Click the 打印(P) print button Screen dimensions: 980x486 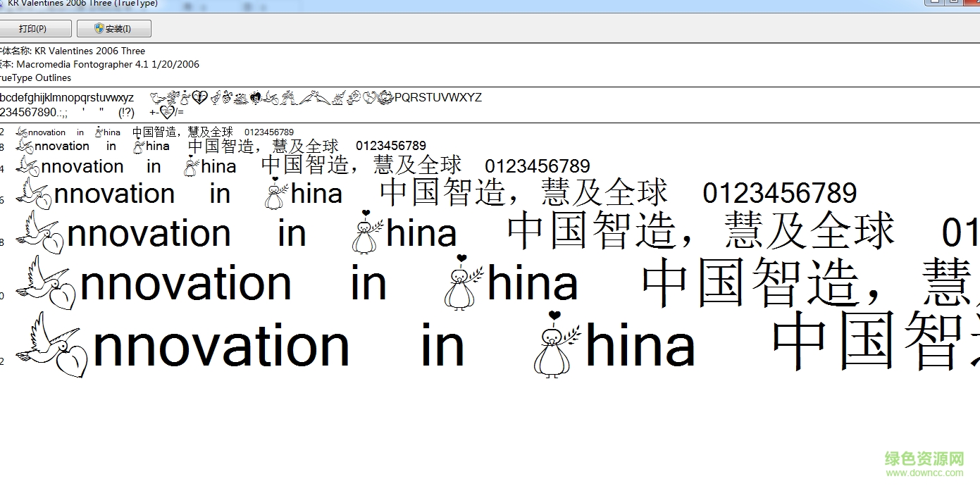36,28
